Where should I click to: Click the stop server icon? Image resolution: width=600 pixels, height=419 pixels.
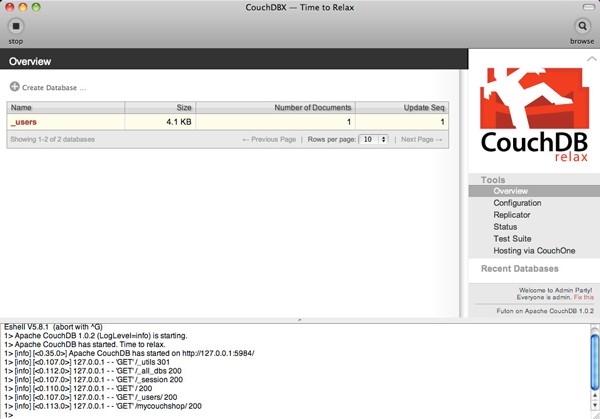coord(16,26)
